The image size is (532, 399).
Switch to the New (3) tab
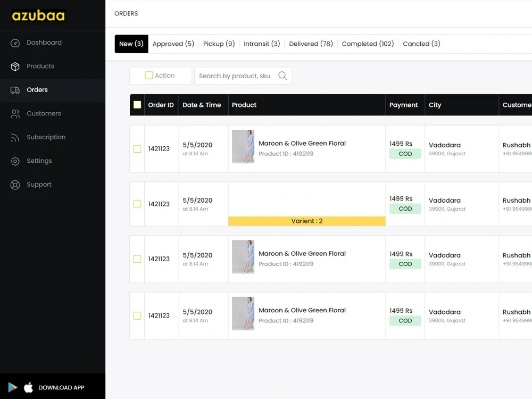(131, 44)
